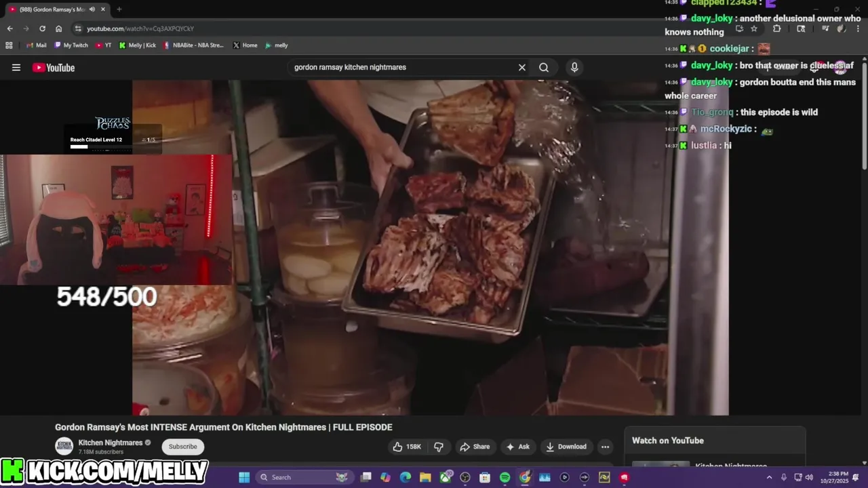Open the Kitchen Nightmares channel name link
Screen dimensions: 868x488
[x=110, y=443]
